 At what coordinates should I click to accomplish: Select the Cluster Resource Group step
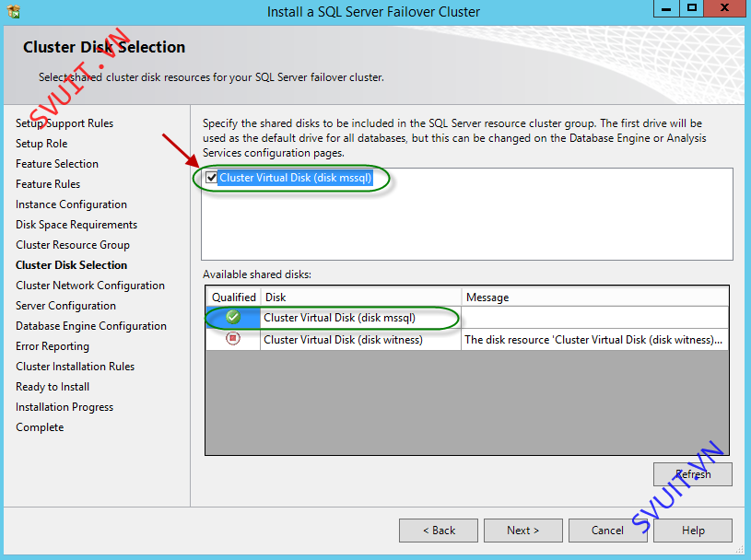pos(73,245)
